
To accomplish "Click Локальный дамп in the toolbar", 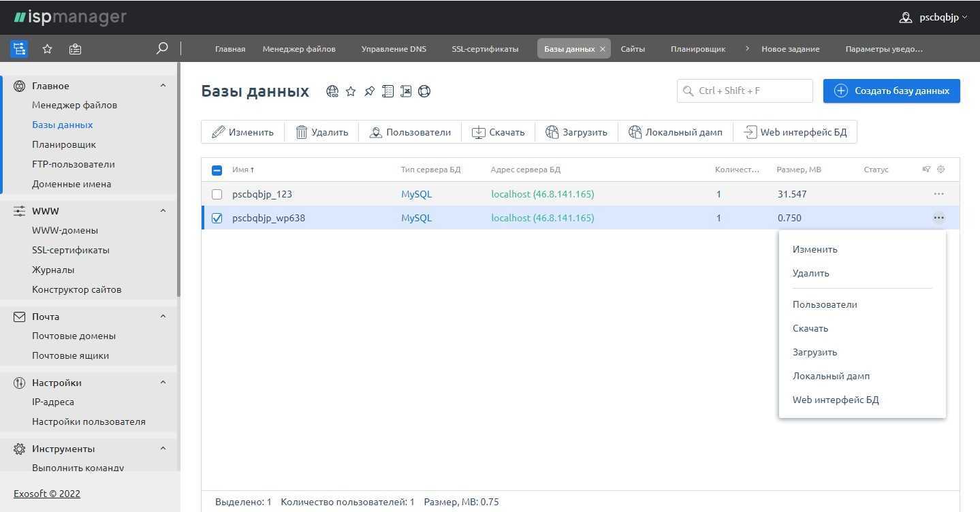I will pos(675,132).
